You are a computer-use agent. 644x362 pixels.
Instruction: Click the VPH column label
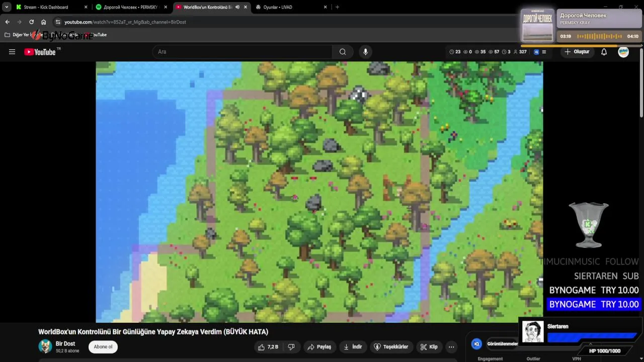(x=577, y=358)
